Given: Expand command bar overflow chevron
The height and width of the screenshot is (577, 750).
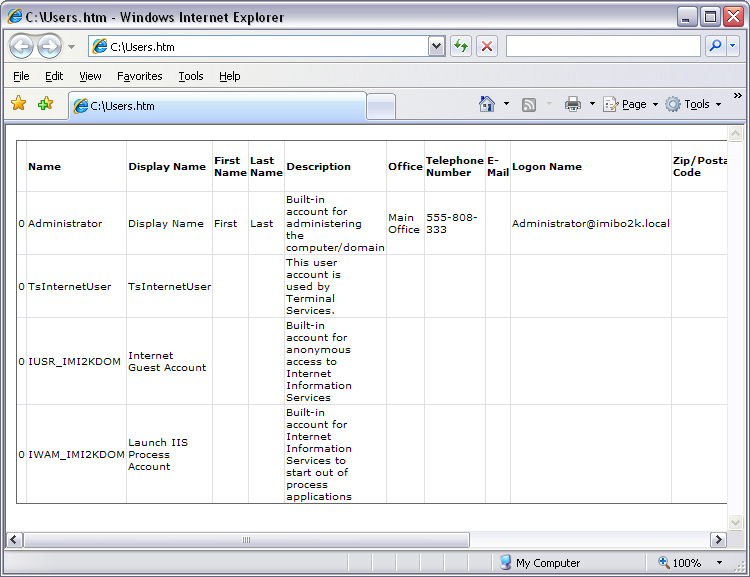Looking at the screenshot, I should pyautogui.click(x=738, y=96).
